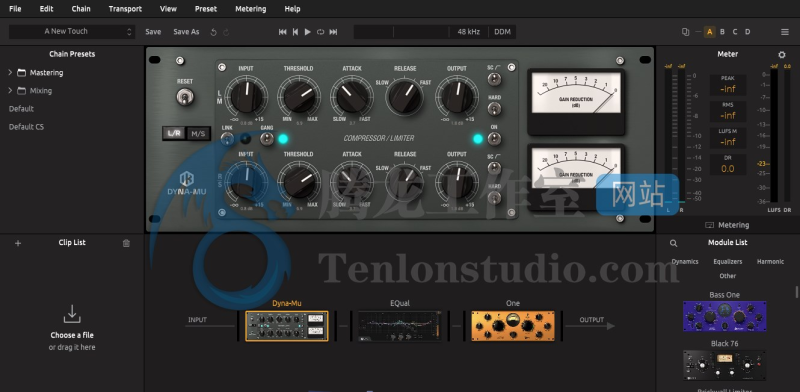Screen dimensions: 800x392
Task: Open the View menu
Action: (x=168, y=9)
